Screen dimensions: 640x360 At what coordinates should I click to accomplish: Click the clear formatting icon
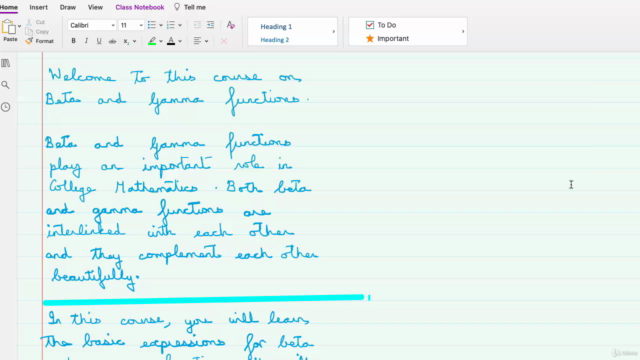pyautogui.click(x=231, y=25)
